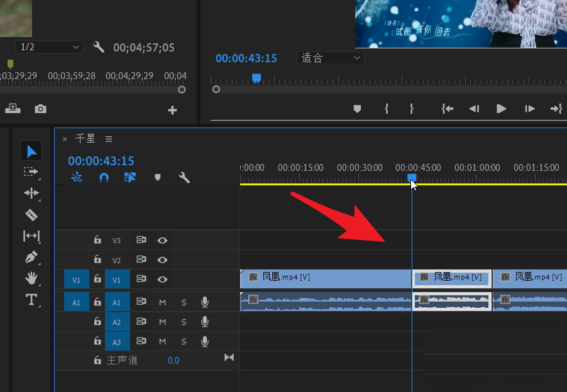This screenshot has height=392, width=567.
Task: Mute the A1 audio track
Action: (x=162, y=303)
